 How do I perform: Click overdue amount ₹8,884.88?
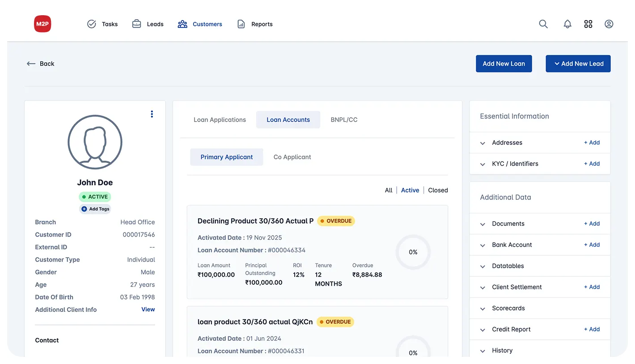367,275
